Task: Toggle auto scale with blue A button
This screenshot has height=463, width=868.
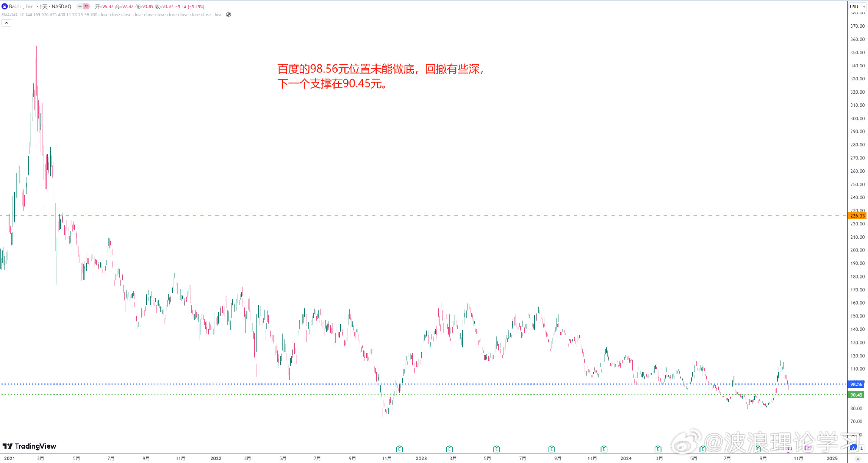Action: 853,448
